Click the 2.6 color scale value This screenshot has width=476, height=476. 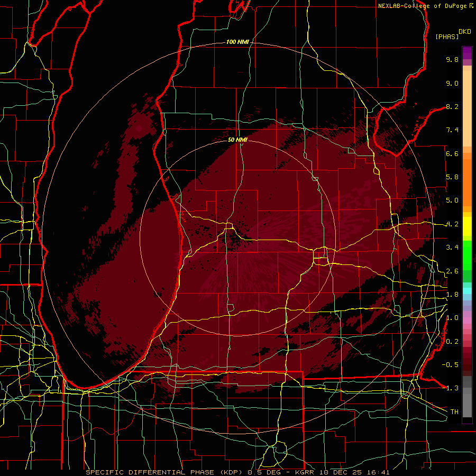click(452, 271)
